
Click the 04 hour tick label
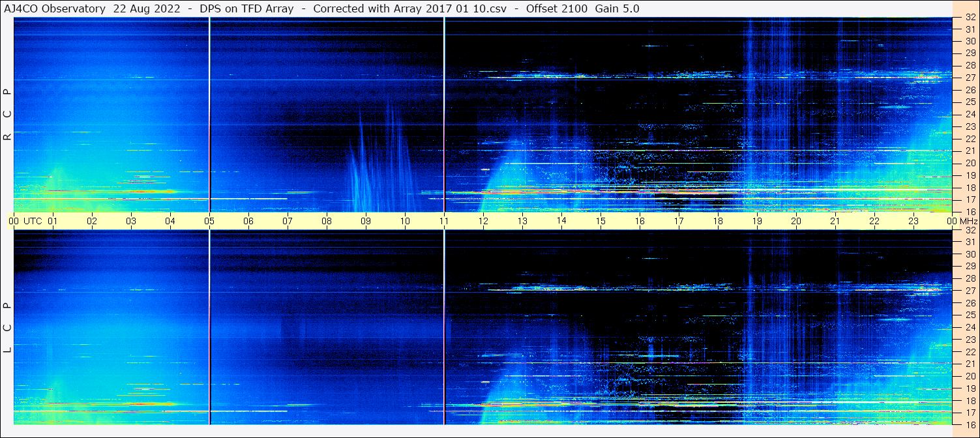(x=170, y=221)
